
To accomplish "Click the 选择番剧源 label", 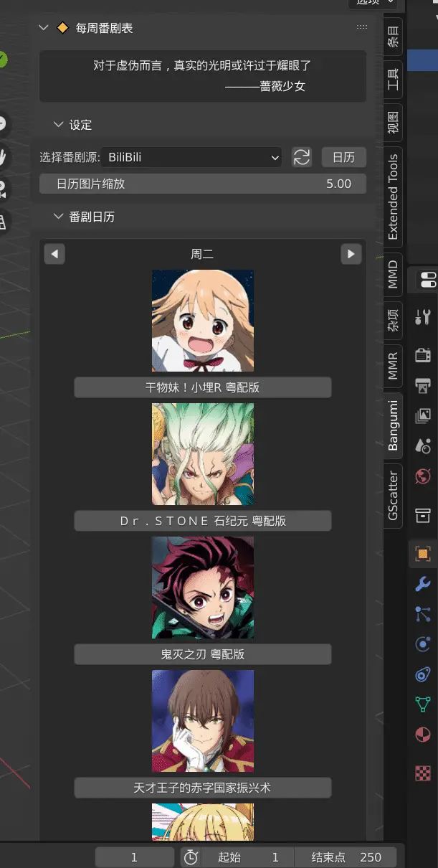I will click(x=70, y=157).
